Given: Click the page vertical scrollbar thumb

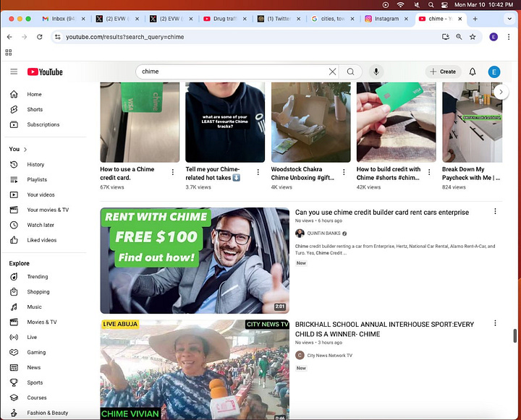Looking at the screenshot, I should 515,335.
